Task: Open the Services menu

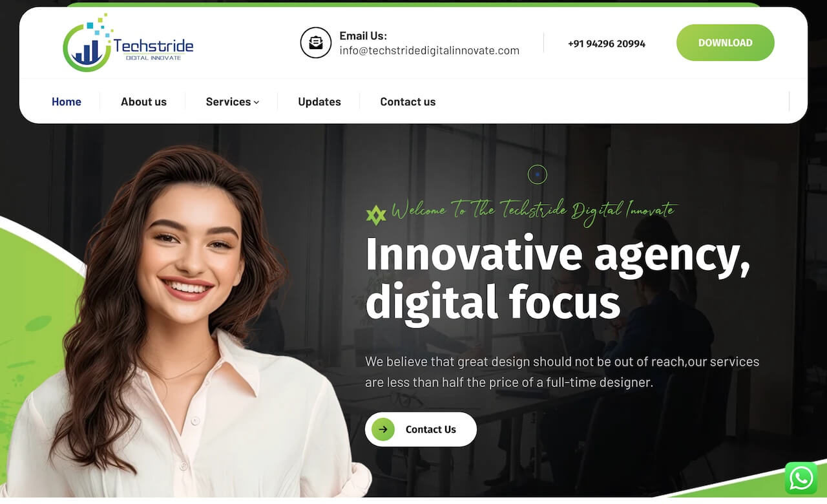Action: coord(232,101)
